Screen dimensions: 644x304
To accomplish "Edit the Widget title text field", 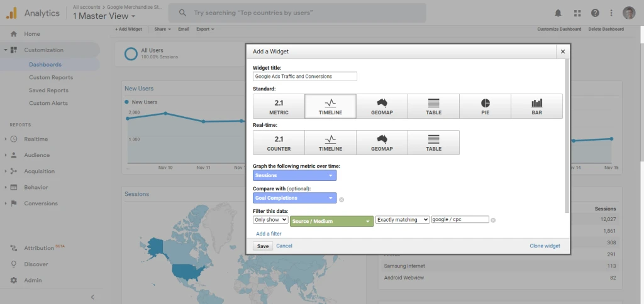I will click(304, 77).
